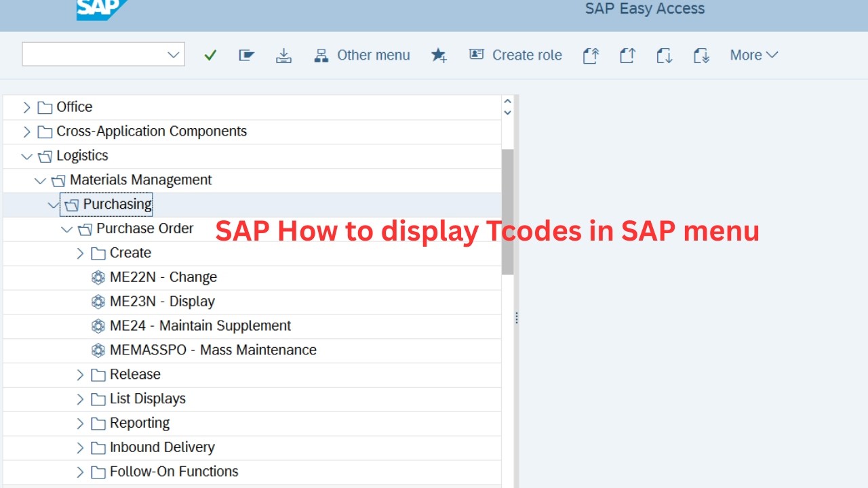This screenshot has width=868, height=488.
Task: Expand the Cross-Application Components node
Action: click(27, 131)
